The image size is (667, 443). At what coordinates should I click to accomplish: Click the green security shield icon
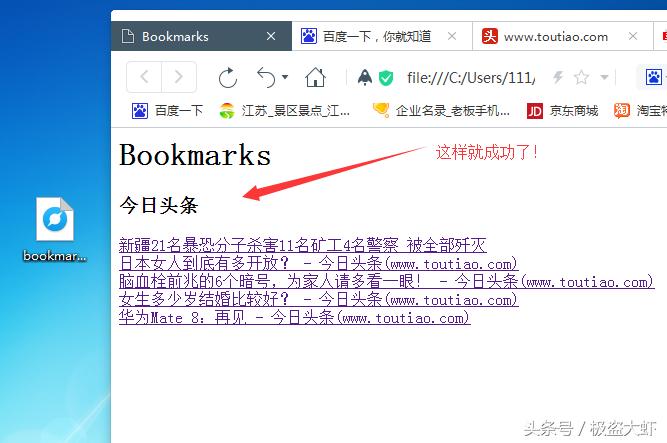coord(386,78)
